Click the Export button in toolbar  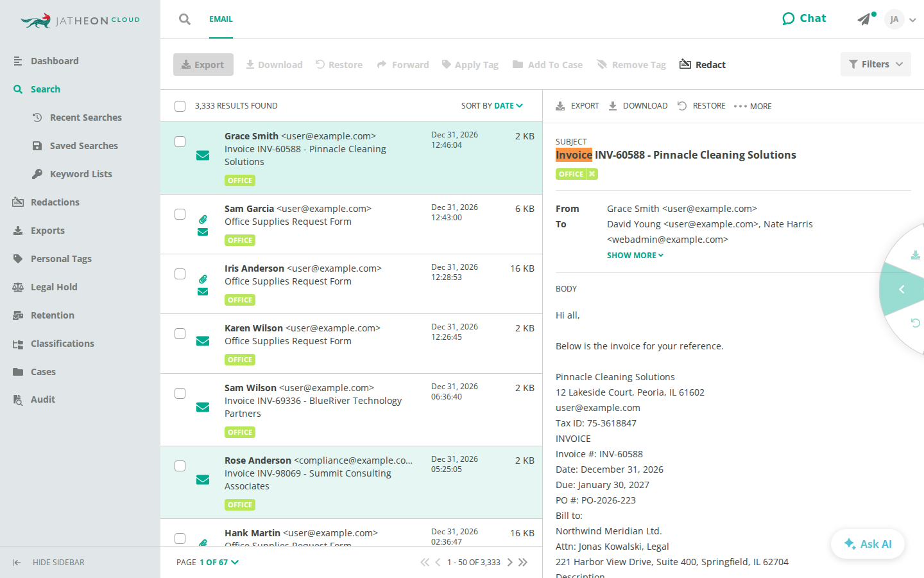coord(203,64)
